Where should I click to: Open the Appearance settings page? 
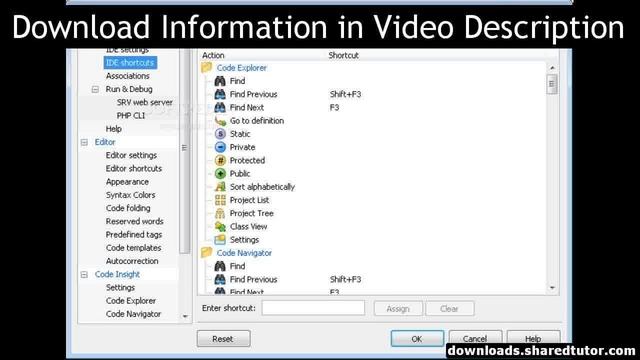[127, 182]
